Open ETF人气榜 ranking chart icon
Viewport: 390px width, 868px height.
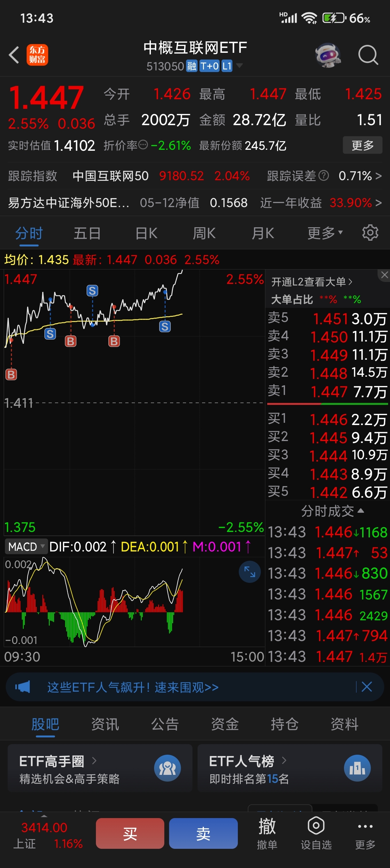point(357,768)
